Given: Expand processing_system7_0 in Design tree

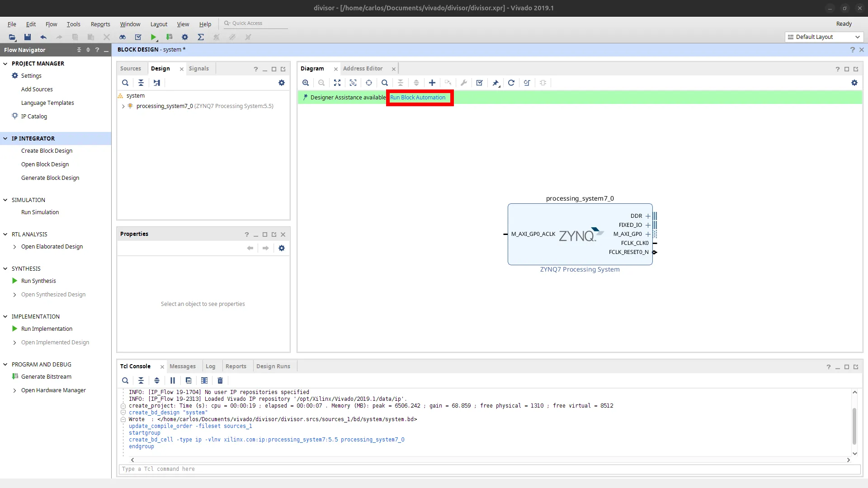Looking at the screenshot, I should pos(123,107).
